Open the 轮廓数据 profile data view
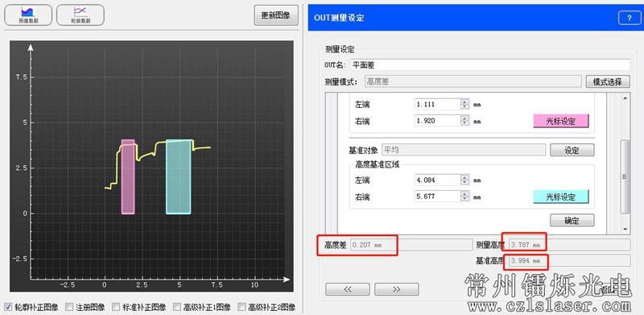The image size is (644, 315). pyautogui.click(x=80, y=15)
